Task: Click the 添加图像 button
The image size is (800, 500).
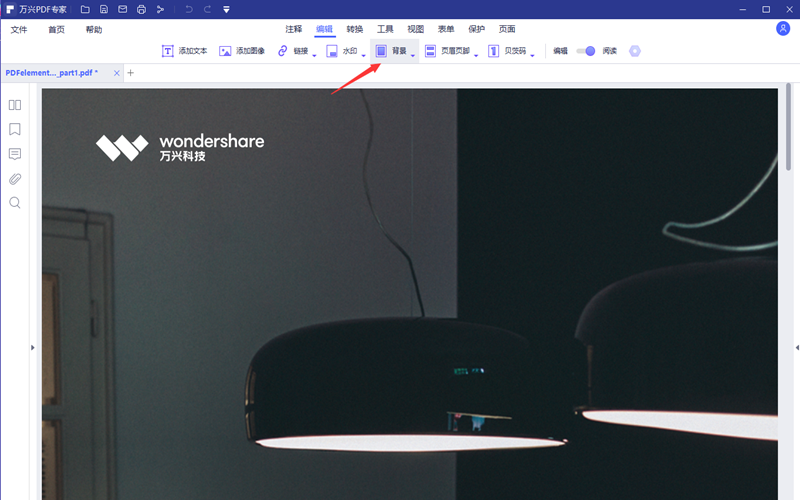Action: click(x=241, y=51)
